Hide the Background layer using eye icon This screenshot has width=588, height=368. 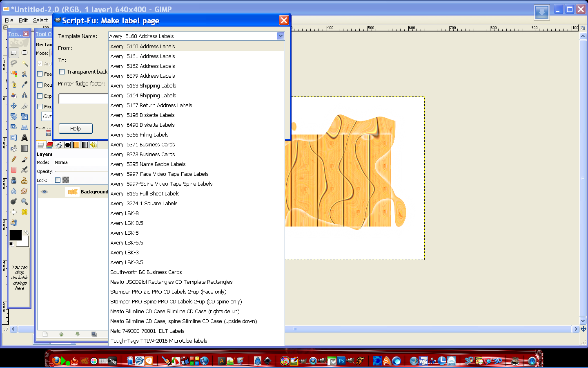(45, 192)
